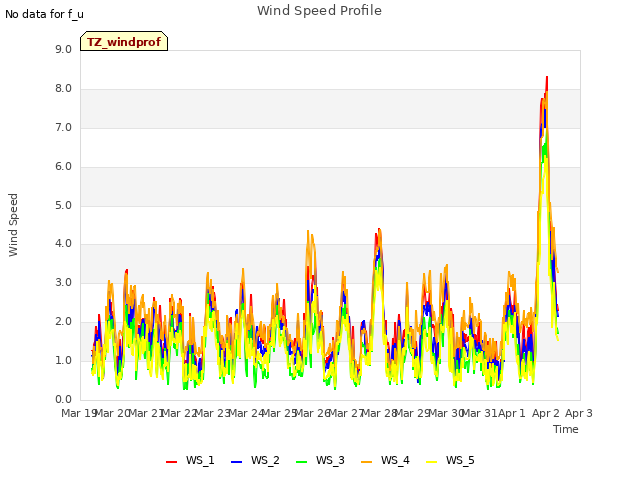The height and width of the screenshot is (480, 640).
Task: Click the Mar 28 wind speed peak
Action: (379, 230)
